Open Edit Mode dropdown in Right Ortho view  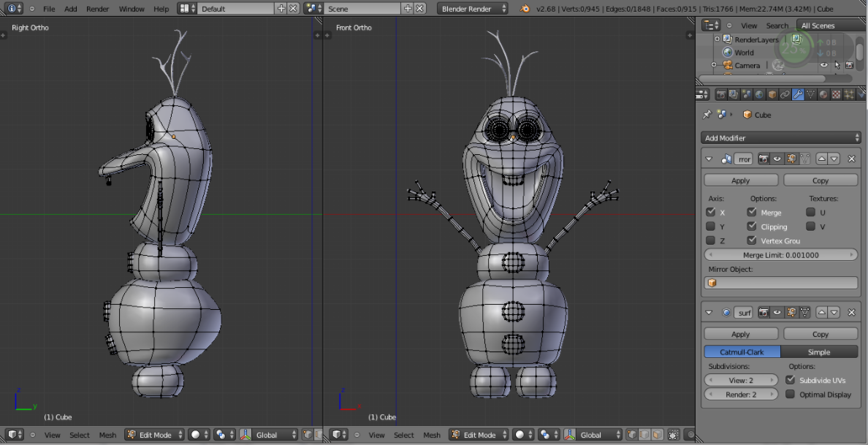[154, 435]
